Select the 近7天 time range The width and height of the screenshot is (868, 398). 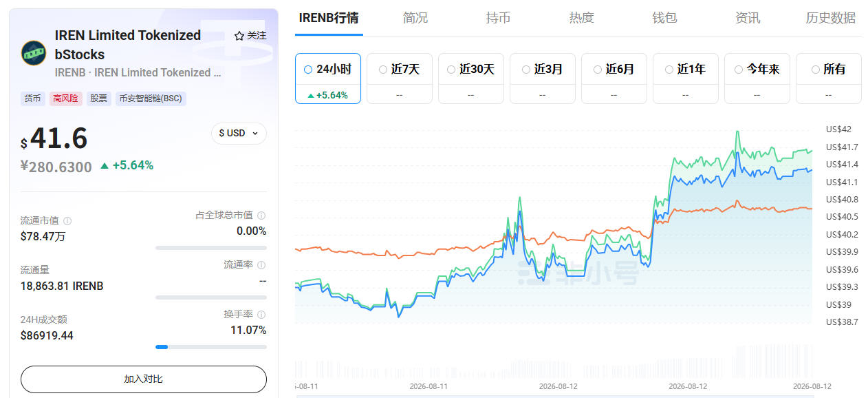(x=399, y=78)
